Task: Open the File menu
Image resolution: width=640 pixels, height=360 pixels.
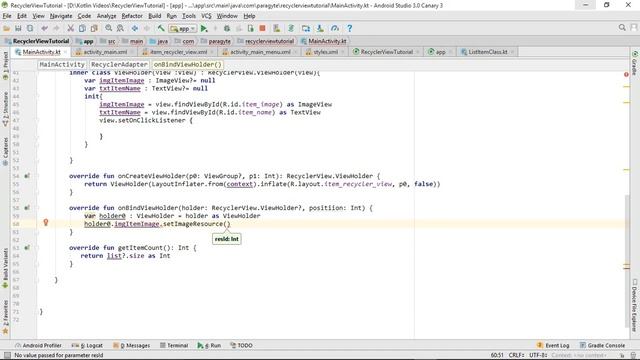Action: (7, 16)
